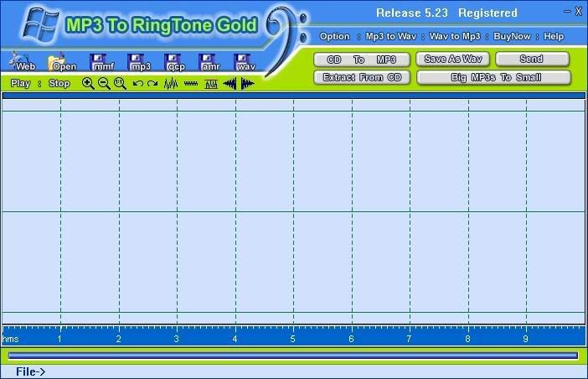Viewport: 588px width, 379px height.
Task: Click the Send button
Action: click(x=532, y=59)
